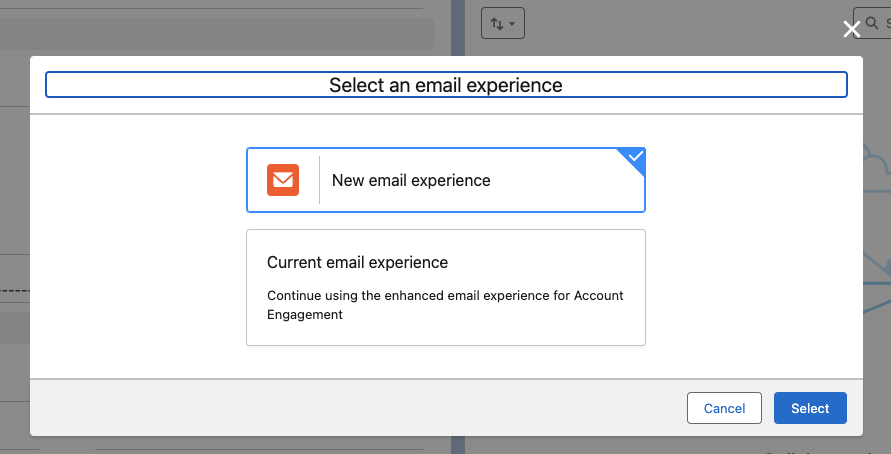The height and width of the screenshot is (454, 891).
Task: Confirm with the Select button
Action: pyautogui.click(x=810, y=408)
